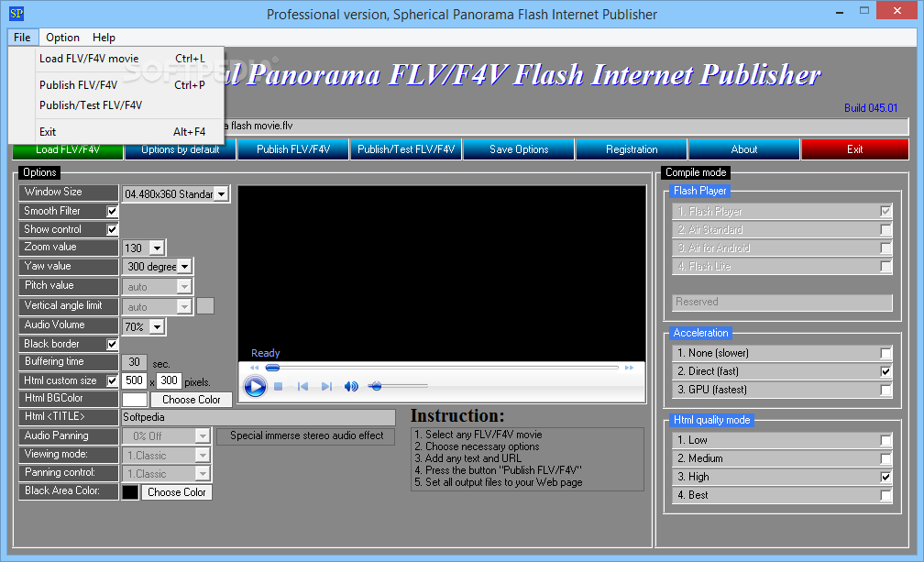
Task: Click the rewind arrows on the seek bar
Action: click(x=255, y=368)
